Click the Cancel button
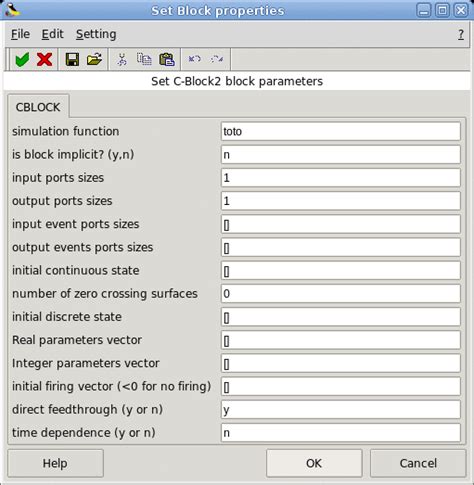 [x=418, y=463]
